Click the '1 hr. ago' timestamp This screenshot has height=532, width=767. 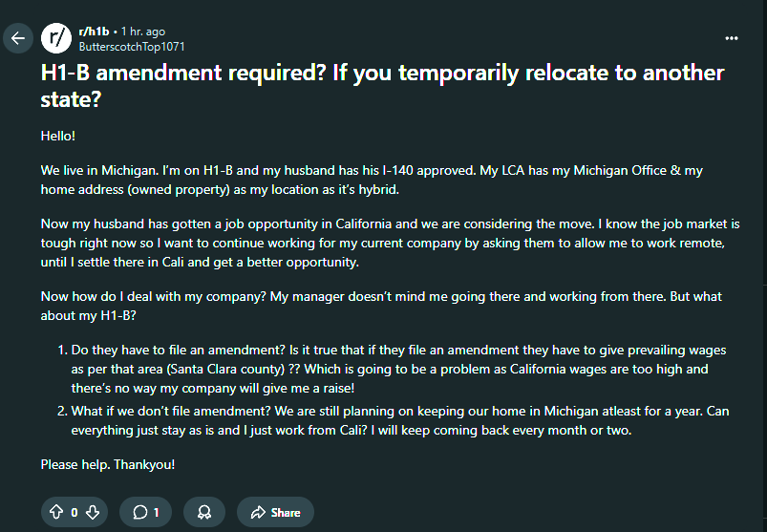(x=143, y=32)
